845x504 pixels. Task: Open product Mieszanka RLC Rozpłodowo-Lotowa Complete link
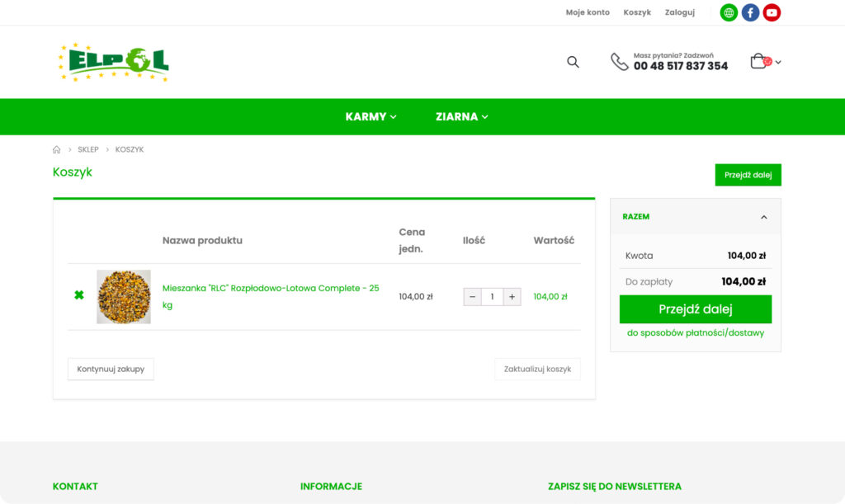(271, 296)
